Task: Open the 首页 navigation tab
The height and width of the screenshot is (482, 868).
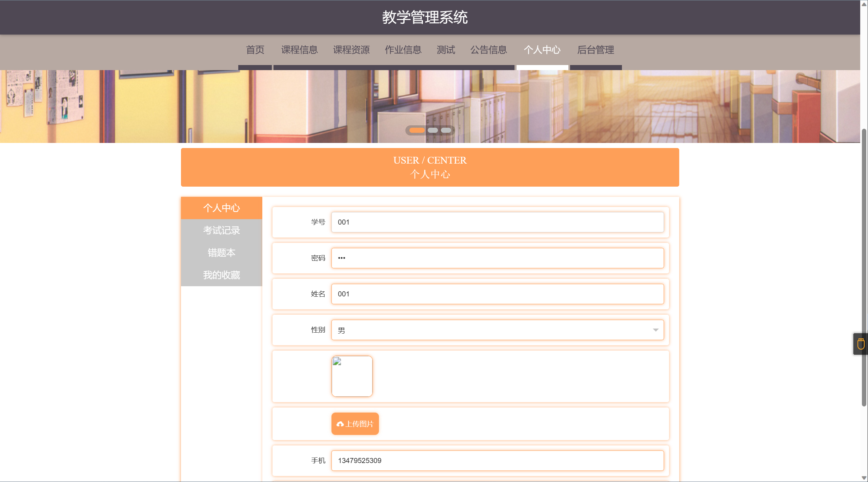Action: click(255, 50)
